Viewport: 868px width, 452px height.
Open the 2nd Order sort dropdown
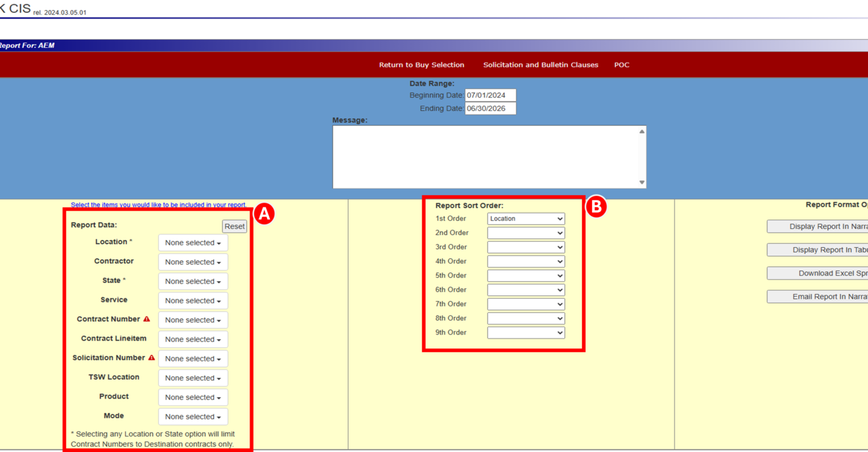[526, 233]
